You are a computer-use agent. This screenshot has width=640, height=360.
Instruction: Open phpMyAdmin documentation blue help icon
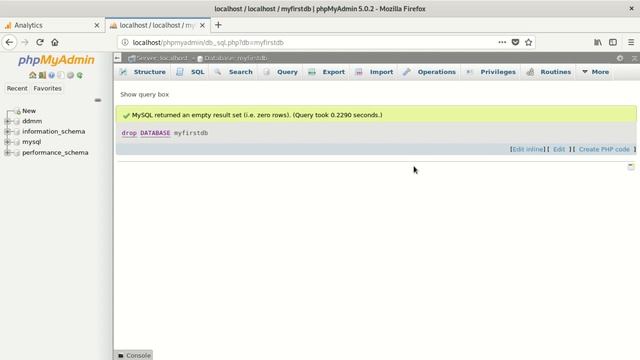[x=51, y=75]
